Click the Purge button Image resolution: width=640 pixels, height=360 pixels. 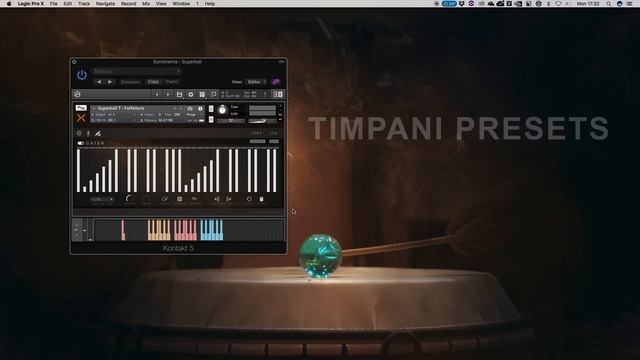191,115
